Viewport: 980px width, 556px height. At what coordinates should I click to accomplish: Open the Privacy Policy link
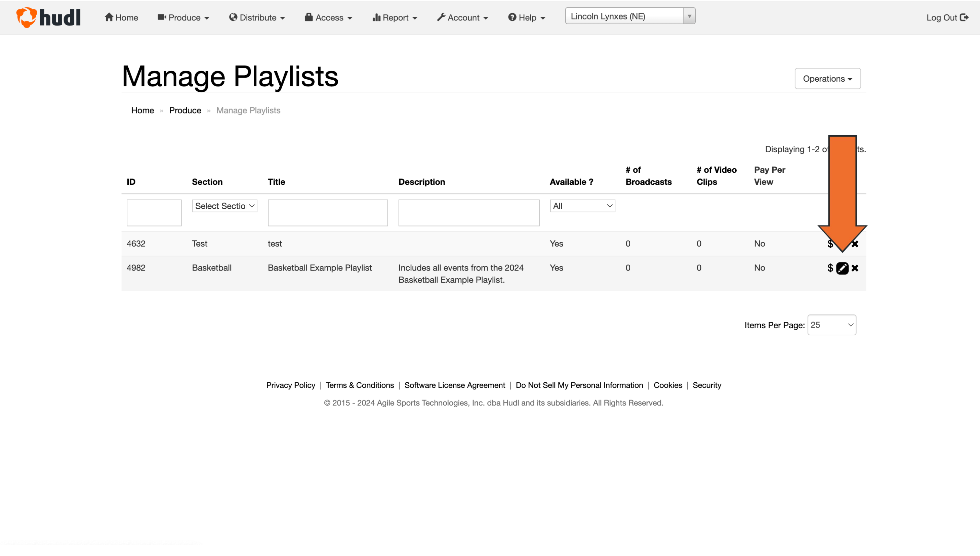(x=290, y=385)
